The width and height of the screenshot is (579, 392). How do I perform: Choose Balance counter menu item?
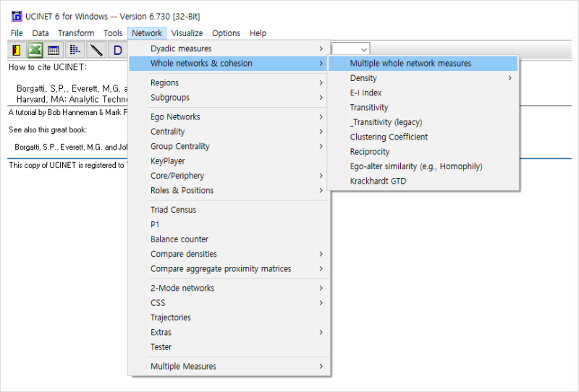[229, 239]
